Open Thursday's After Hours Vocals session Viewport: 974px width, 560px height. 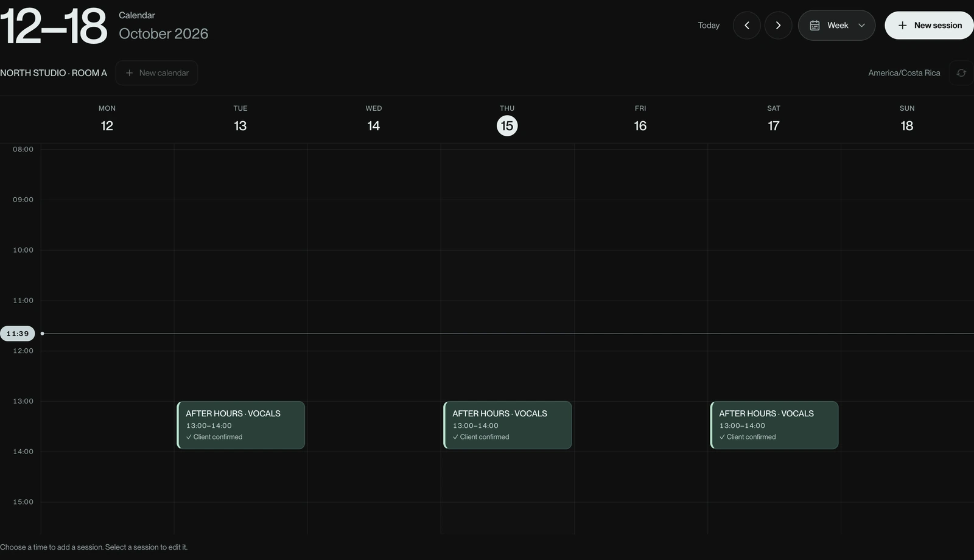(508, 425)
